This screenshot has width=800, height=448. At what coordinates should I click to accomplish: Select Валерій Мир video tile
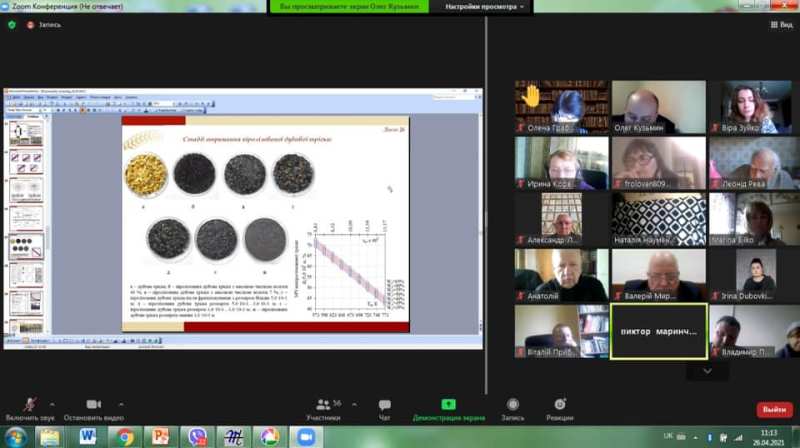pyautogui.click(x=659, y=275)
